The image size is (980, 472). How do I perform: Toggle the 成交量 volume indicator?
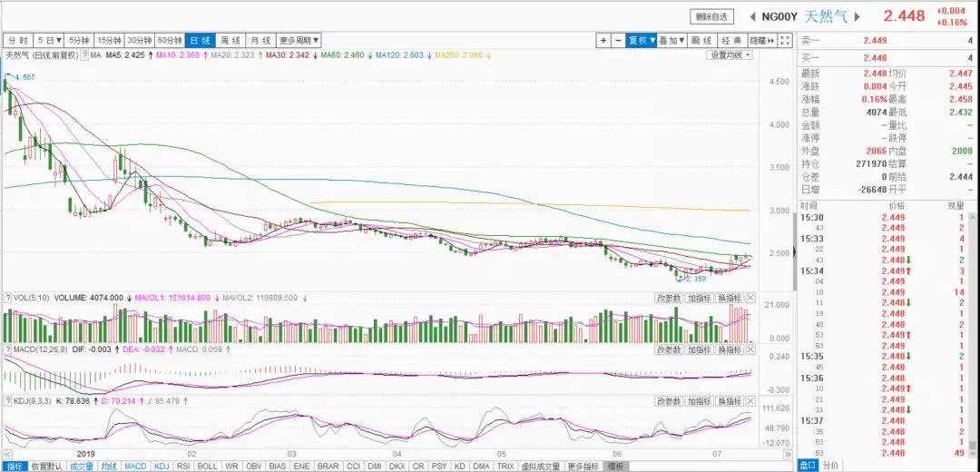click(80, 466)
